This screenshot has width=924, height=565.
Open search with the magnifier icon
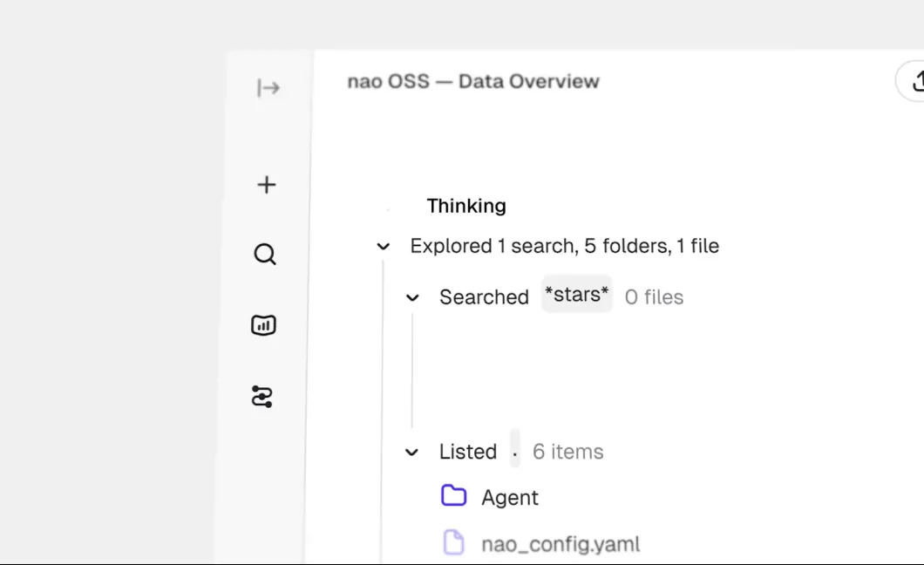click(265, 255)
